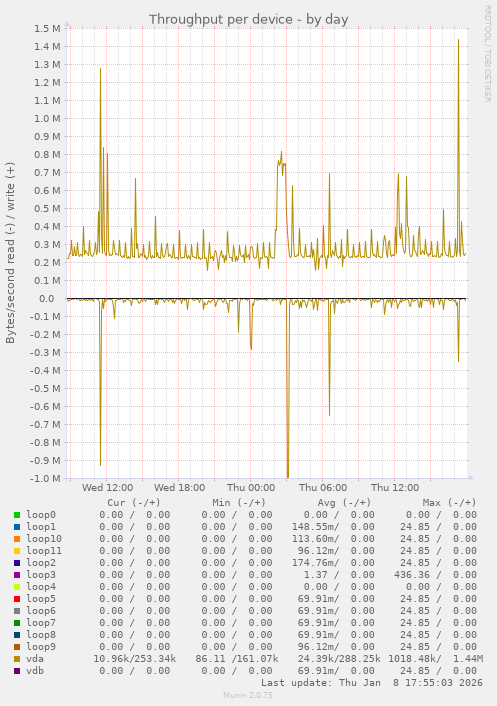
Task: Click the vda average value '24.39k/288.25k'
Action: click(x=339, y=659)
